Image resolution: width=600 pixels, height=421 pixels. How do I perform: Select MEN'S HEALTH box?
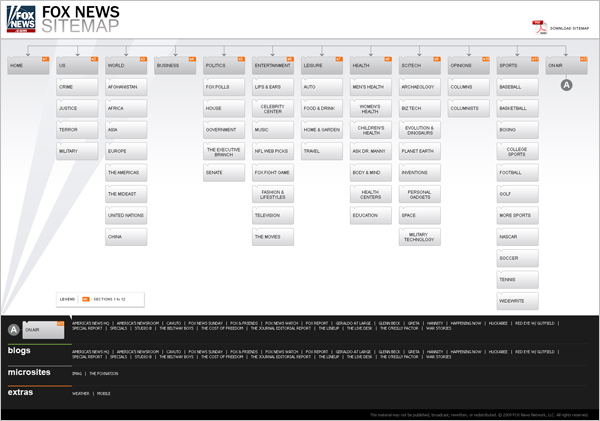coord(371,87)
